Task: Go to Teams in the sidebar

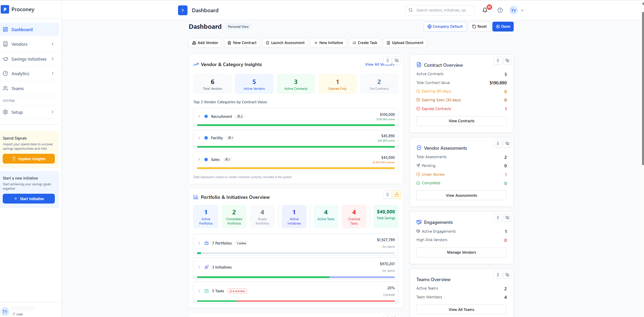Action: (x=18, y=88)
